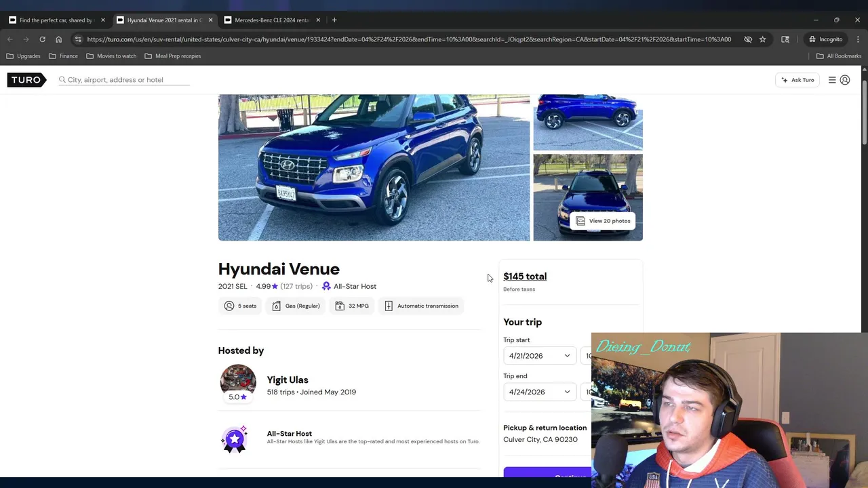Click the Hyundai Venue title heading

[279, 269]
